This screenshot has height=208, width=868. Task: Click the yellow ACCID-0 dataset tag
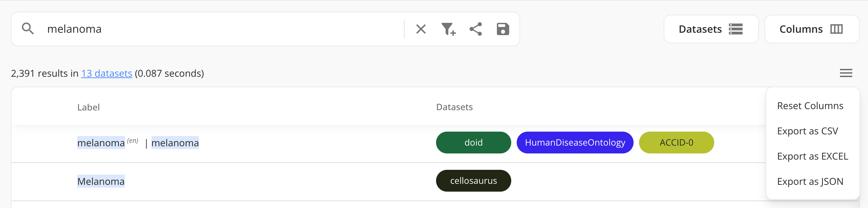676,143
